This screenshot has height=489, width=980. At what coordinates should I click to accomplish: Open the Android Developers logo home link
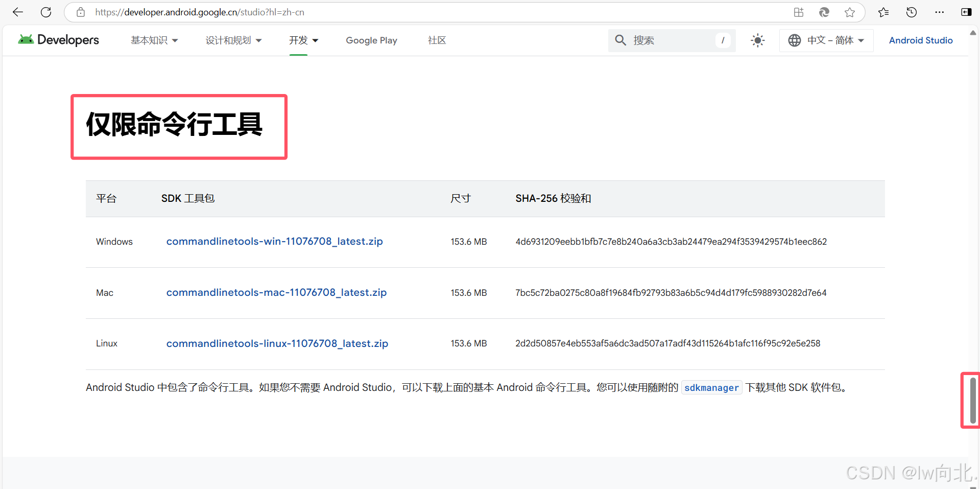tap(59, 40)
